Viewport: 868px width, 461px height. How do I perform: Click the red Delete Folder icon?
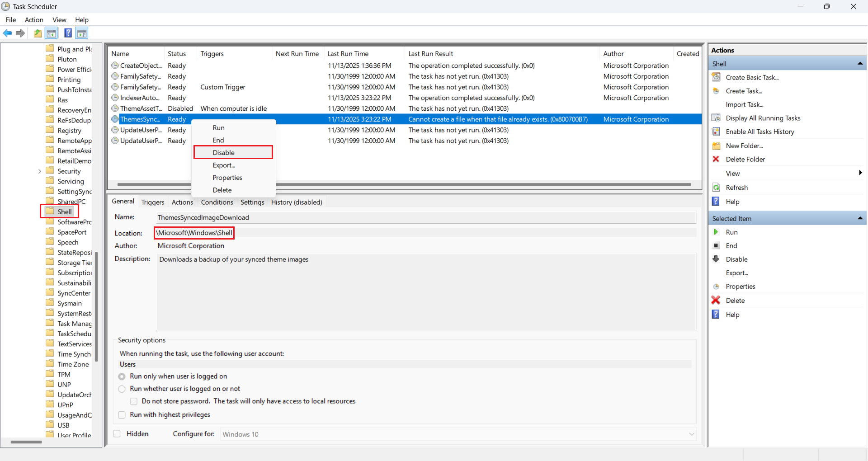pos(716,159)
